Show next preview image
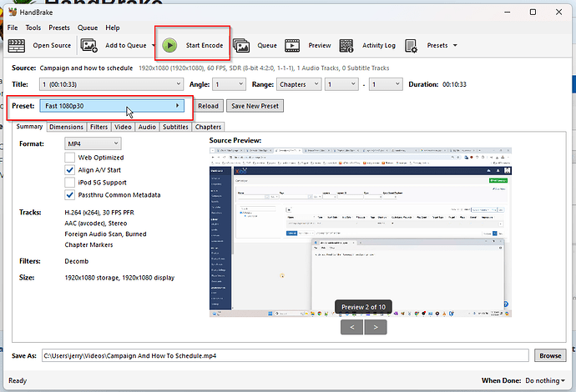This screenshot has width=576, height=392. [376, 327]
